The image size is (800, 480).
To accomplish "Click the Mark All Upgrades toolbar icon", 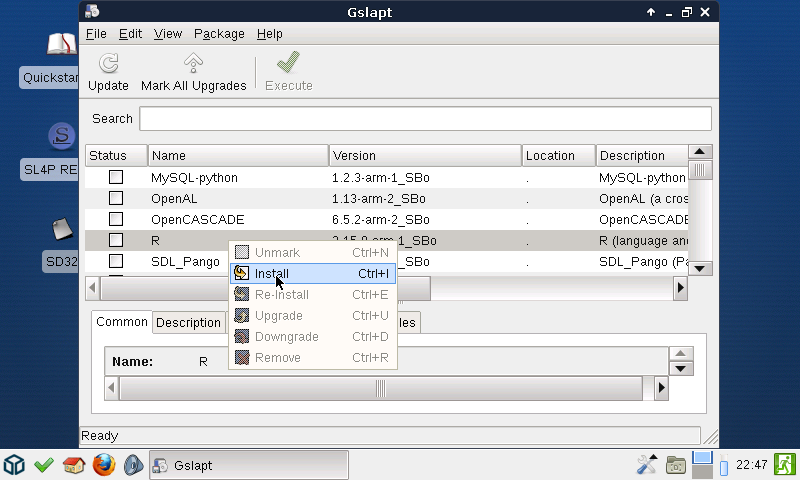I will (x=193, y=64).
